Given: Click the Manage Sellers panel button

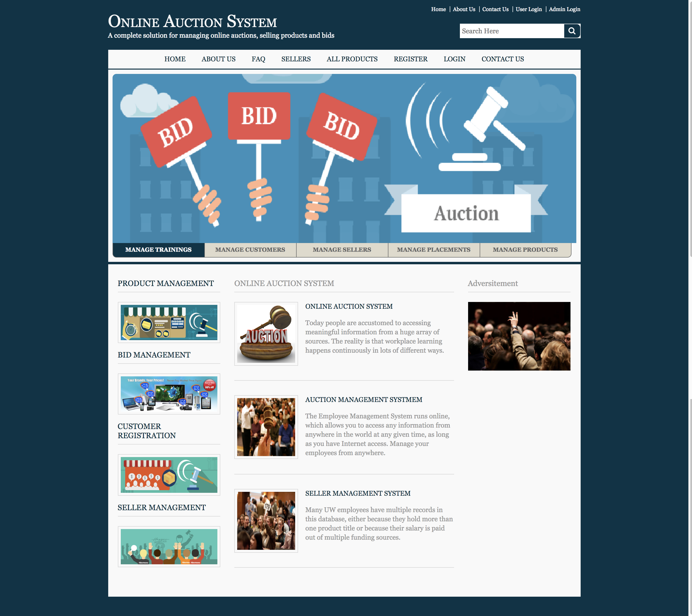Looking at the screenshot, I should click(x=342, y=249).
